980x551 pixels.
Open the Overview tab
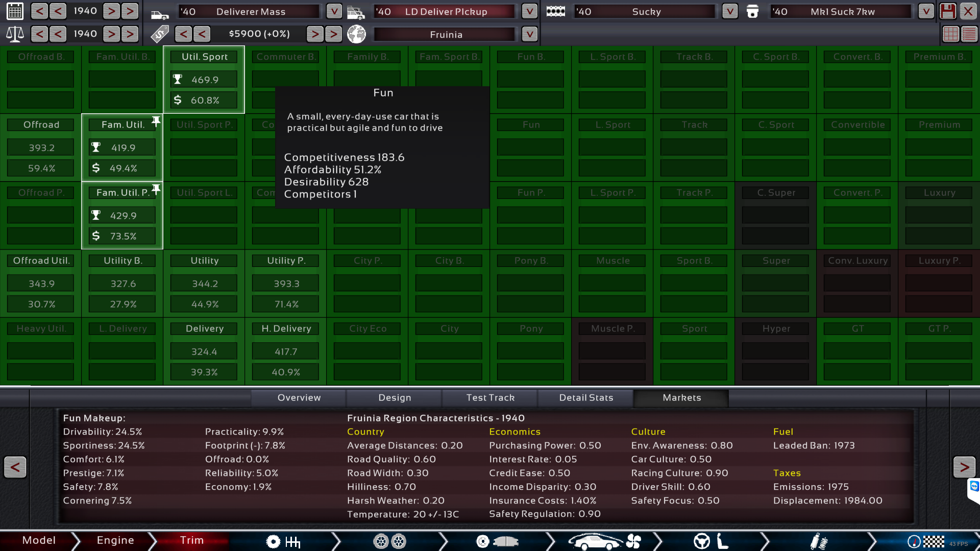coord(299,398)
